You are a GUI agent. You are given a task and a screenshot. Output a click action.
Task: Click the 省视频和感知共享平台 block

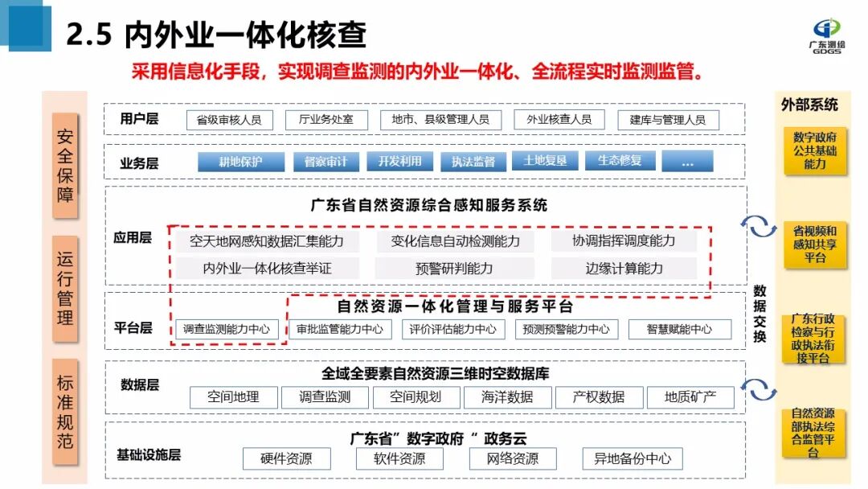[815, 244]
